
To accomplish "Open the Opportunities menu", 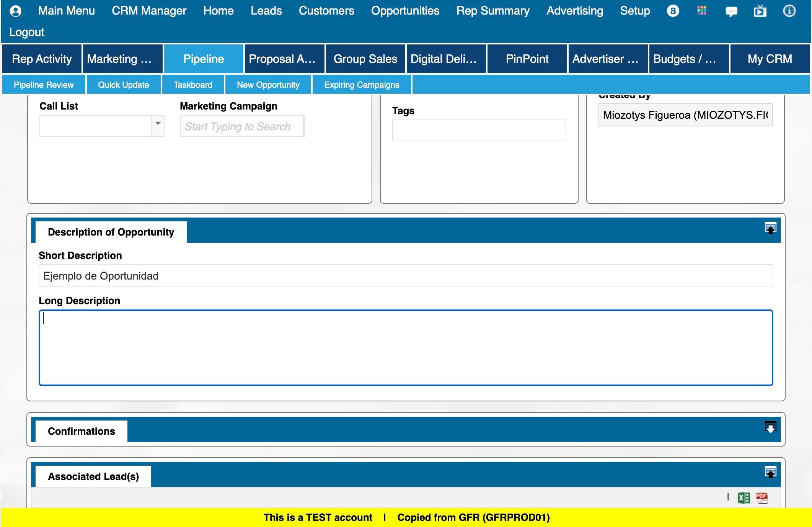I will (x=405, y=11).
